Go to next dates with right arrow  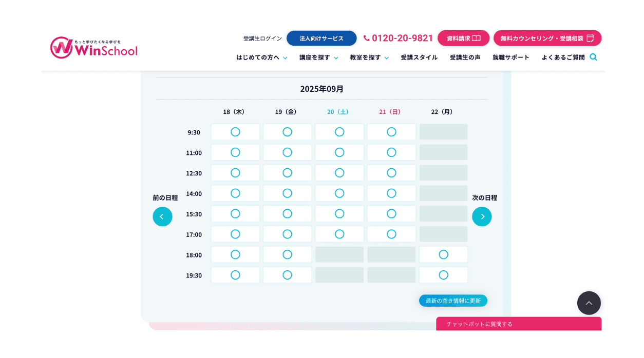[x=482, y=216]
